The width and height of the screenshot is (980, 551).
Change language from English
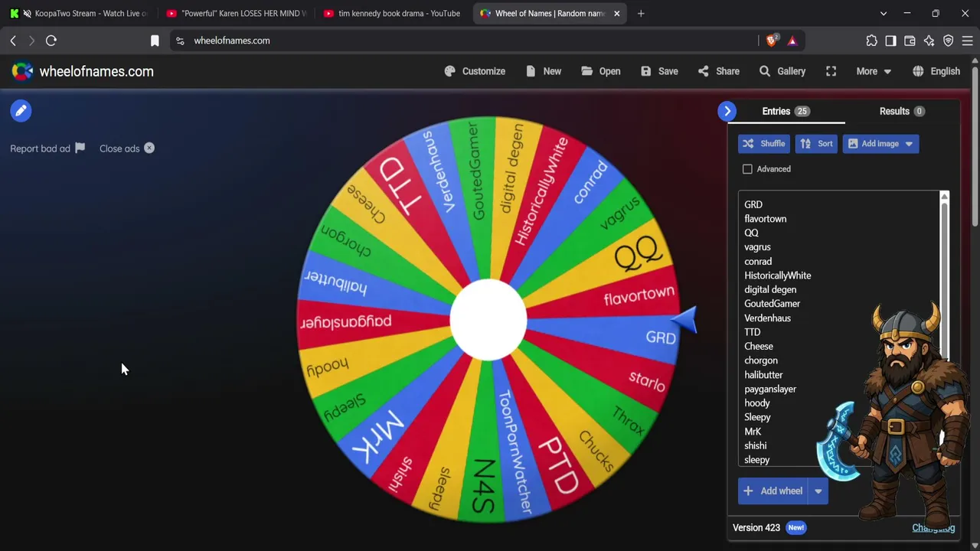[936, 71]
